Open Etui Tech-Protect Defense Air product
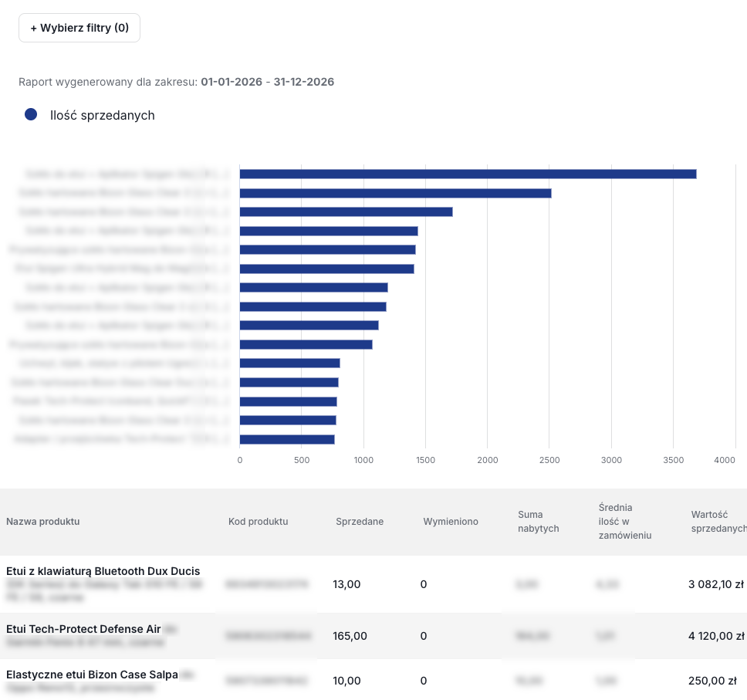 83,629
